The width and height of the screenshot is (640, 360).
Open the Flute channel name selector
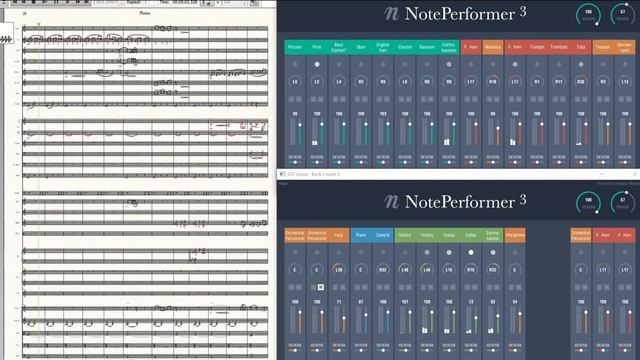click(317, 47)
